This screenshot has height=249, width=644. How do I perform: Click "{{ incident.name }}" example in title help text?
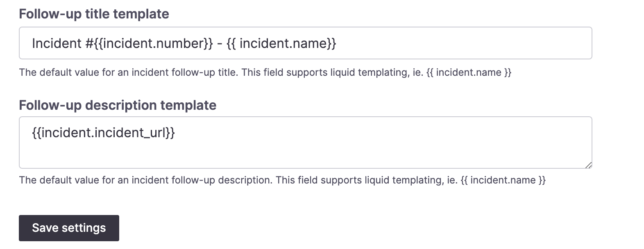pyautogui.click(x=469, y=72)
